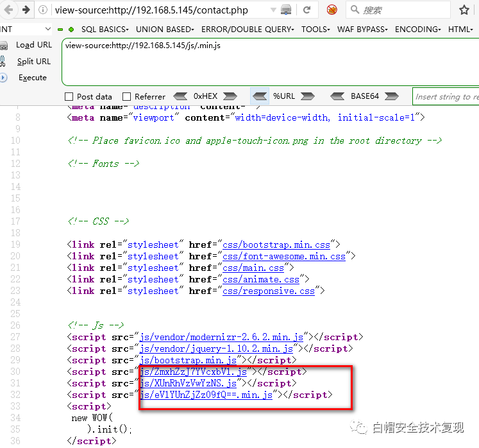Open the red blocked-script extension icon
Viewport: 479px width, 448px height.
pyautogui.click(x=332, y=10)
